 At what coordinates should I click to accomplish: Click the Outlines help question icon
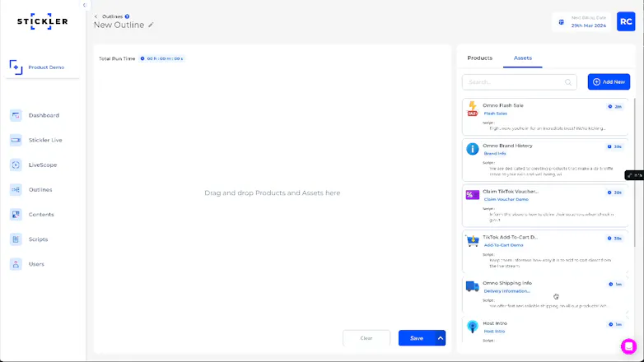pyautogui.click(x=127, y=16)
